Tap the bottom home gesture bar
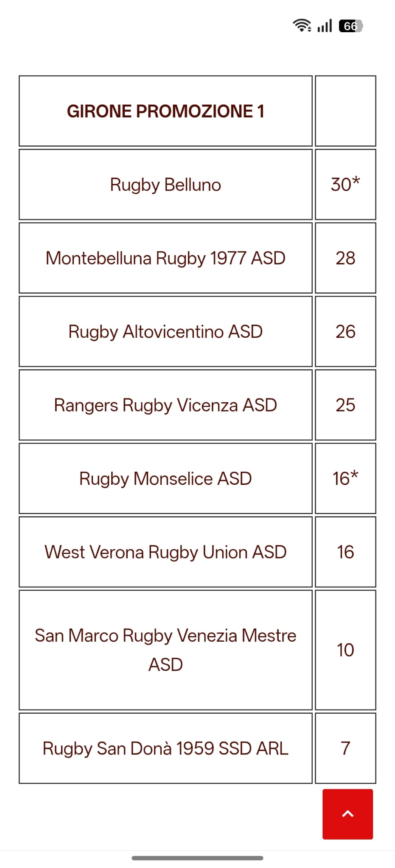Image resolution: width=395 pixels, height=868 pixels. pos(197,858)
